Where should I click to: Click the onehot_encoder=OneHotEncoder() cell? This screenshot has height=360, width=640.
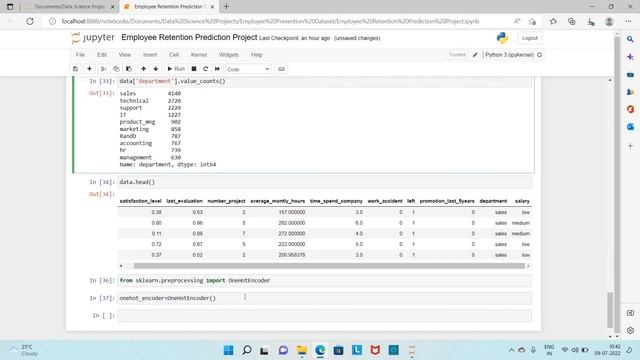pyautogui.click(x=324, y=298)
